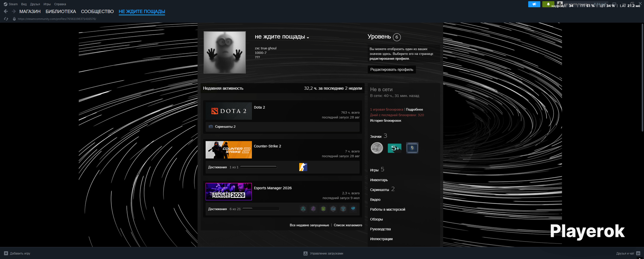Open the Steam menu
This screenshot has height=259, width=644.
pos(13,4)
